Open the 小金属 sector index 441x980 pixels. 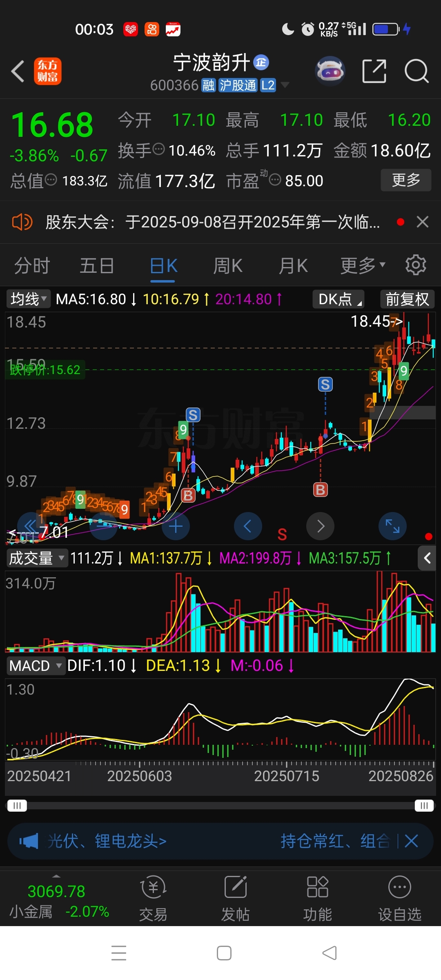[x=59, y=901]
